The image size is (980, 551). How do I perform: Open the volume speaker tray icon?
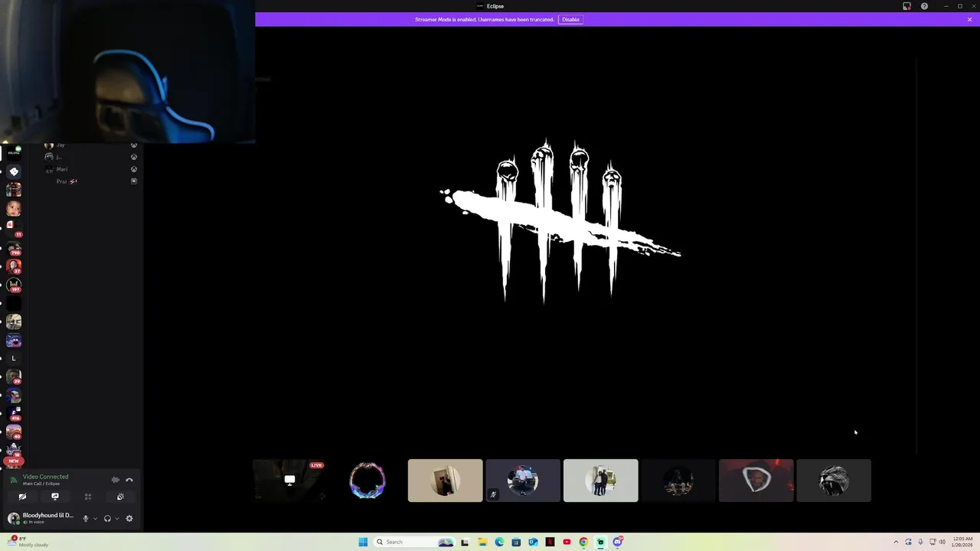[x=942, y=542]
